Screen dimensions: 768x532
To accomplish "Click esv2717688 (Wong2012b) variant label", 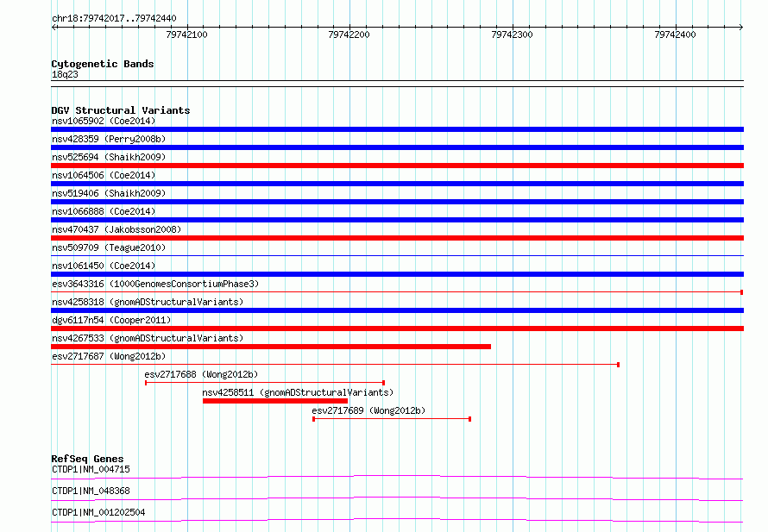I will pos(201,374).
